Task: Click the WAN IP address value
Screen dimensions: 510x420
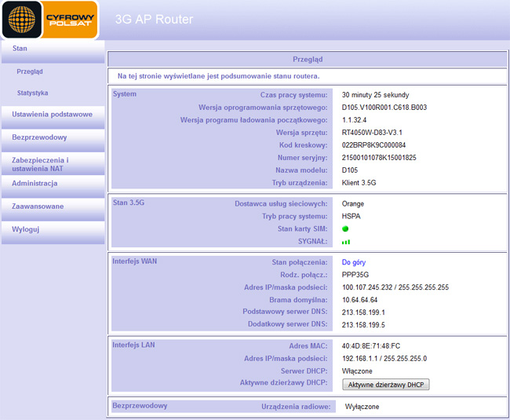Action: (x=395, y=287)
